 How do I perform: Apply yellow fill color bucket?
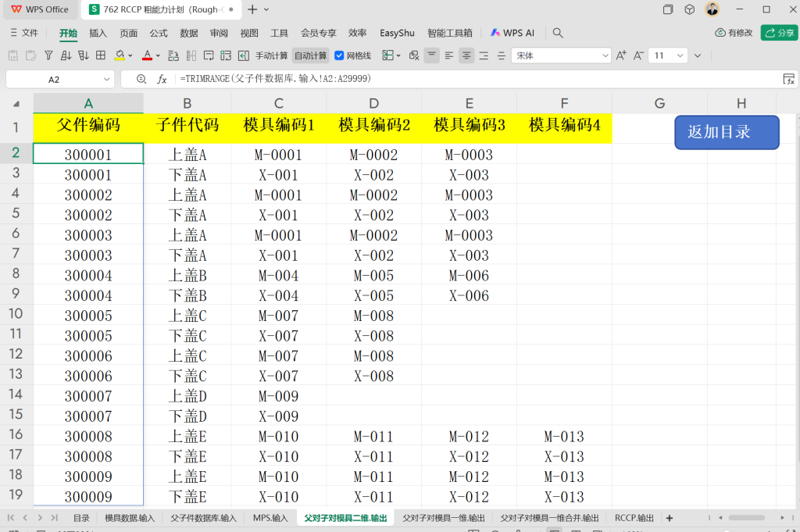pyautogui.click(x=120, y=55)
